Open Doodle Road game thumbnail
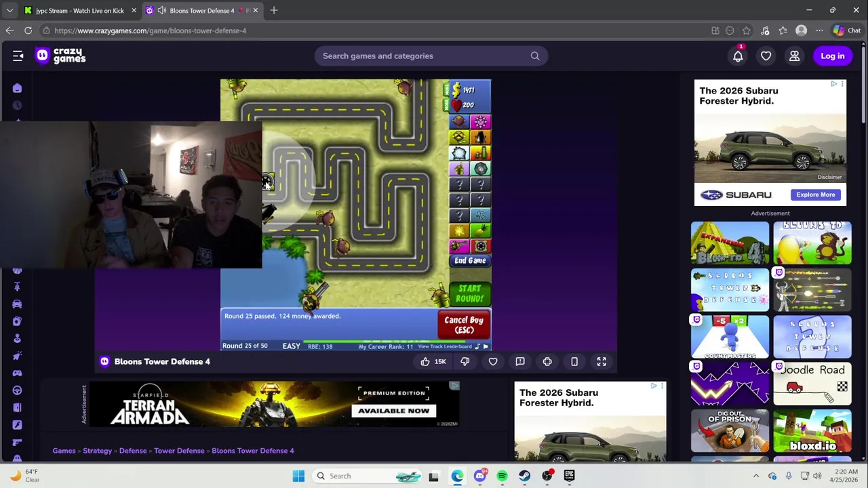This screenshot has height=488, width=868. pyautogui.click(x=812, y=384)
